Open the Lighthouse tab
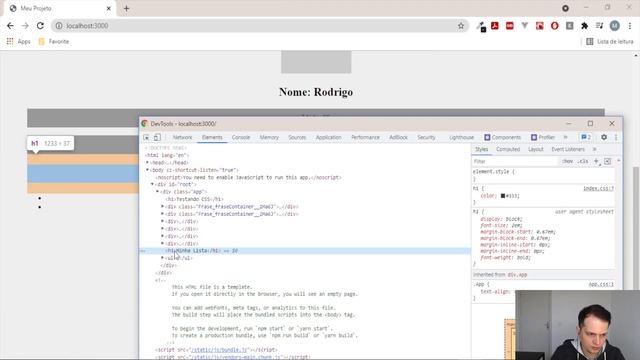 (x=462, y=138)
